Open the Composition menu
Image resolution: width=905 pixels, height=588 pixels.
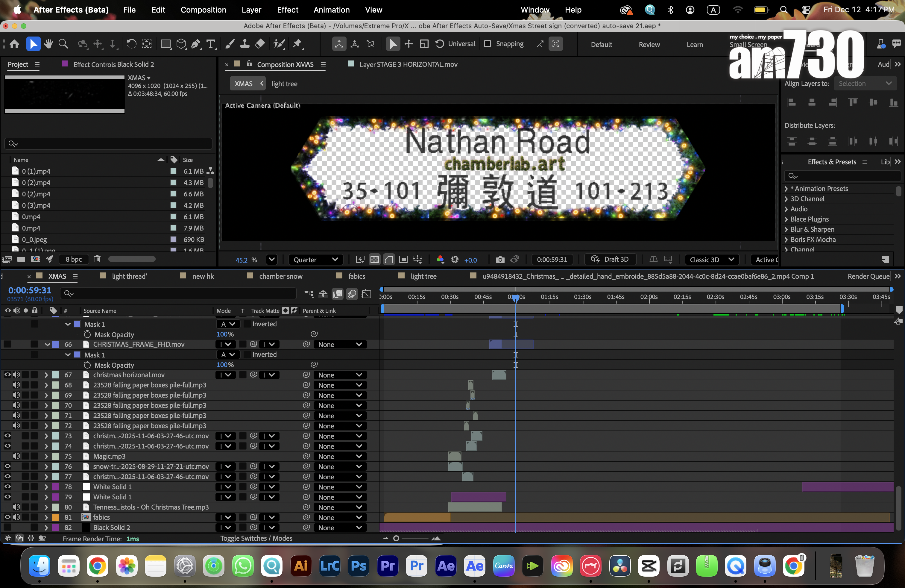click(203, 10)
